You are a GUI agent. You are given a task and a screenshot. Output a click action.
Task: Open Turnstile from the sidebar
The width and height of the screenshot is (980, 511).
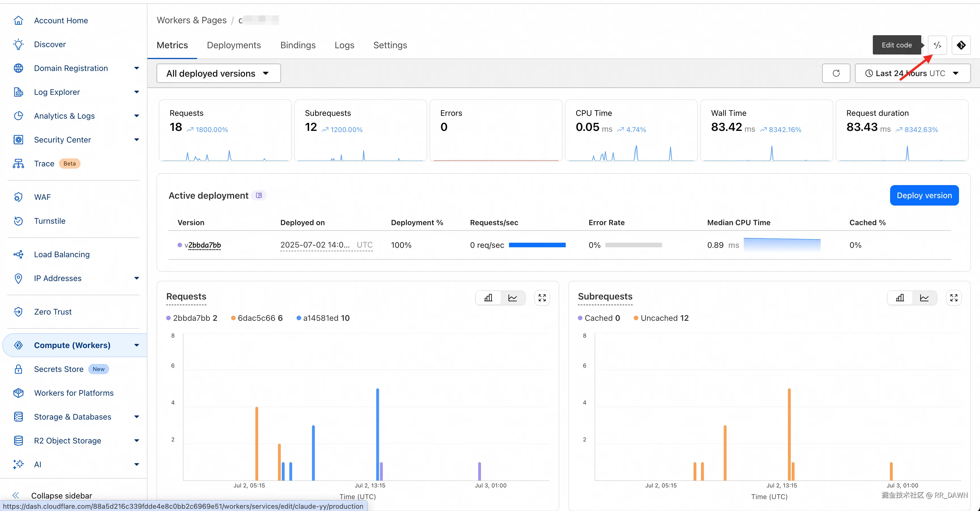point(49,221)
